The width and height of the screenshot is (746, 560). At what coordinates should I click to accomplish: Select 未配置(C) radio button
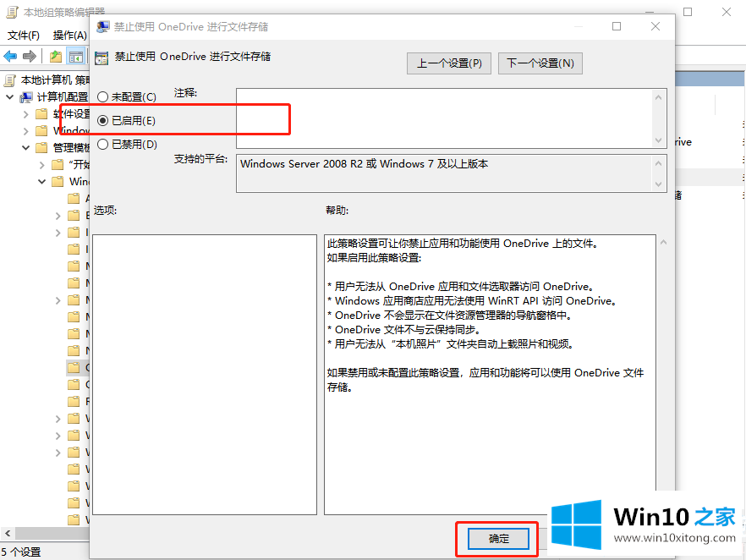pyautogui.click(x=102, y=97)
